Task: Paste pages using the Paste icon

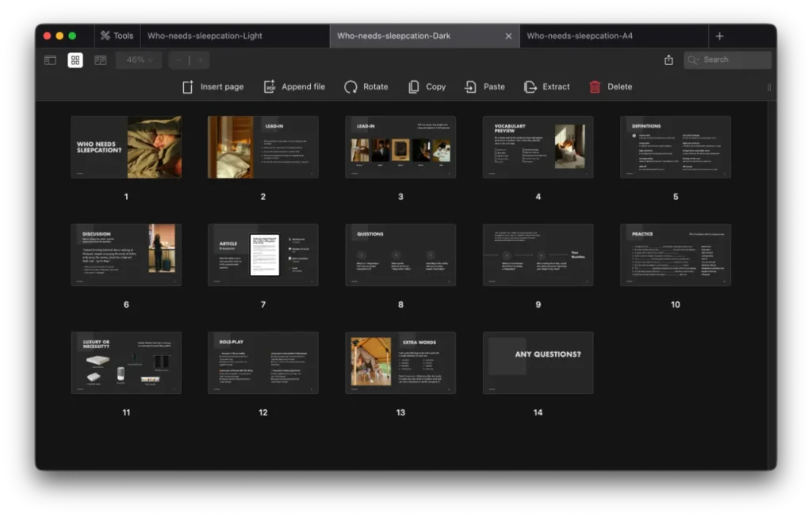Action: point(471,87)
